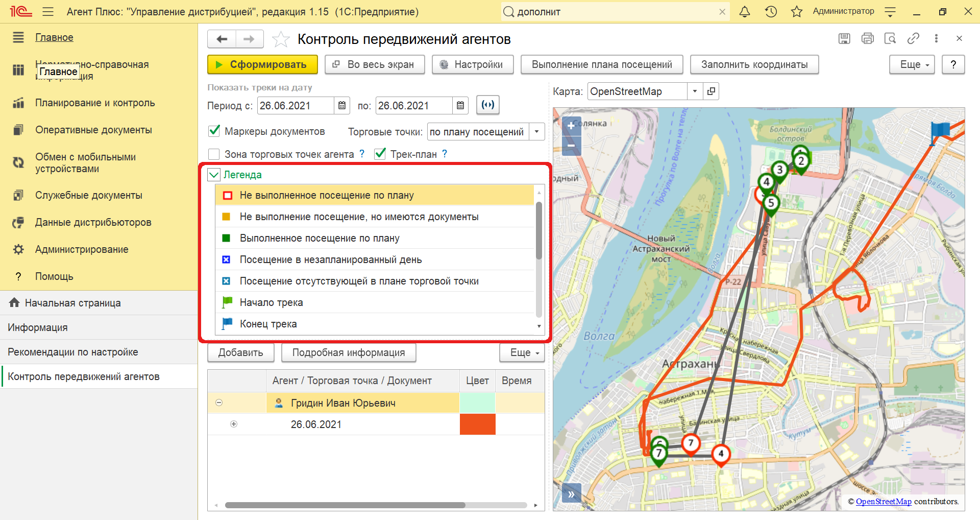
Task: Open OpenStreetMap contributors link
Action: click(x=884, y=502)
